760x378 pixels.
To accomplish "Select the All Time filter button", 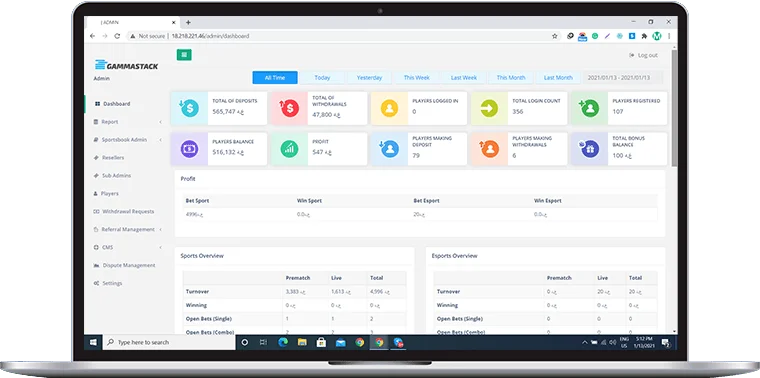I will (275, 78).
